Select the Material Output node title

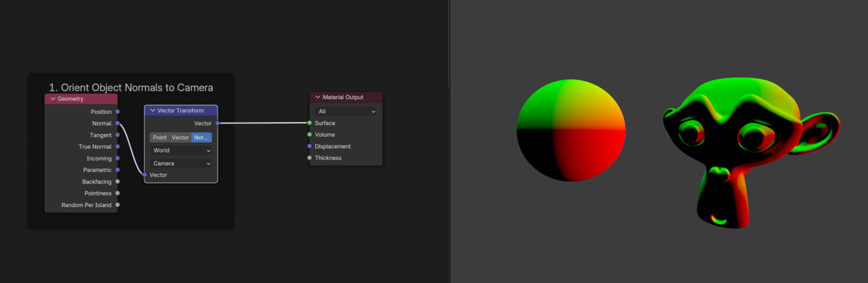click(343, 97)
